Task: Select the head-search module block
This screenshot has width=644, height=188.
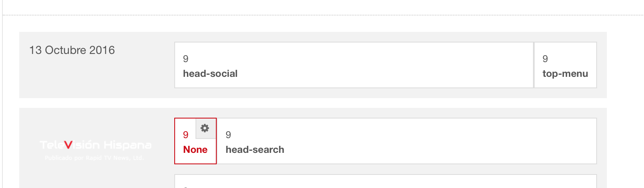Action: tap(406, 141)
